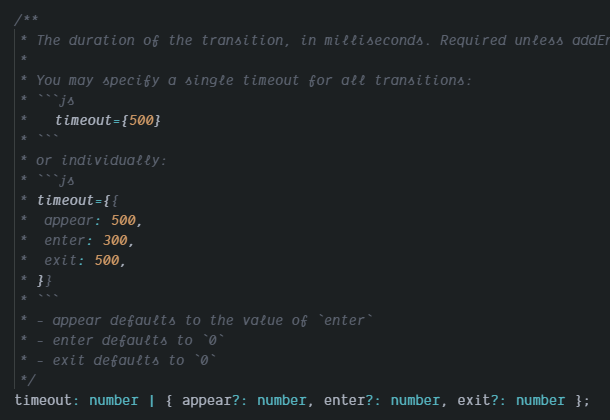This screenshot has width=610, height=420.
Task: Click the value 500 after 'exit'
Action: (x=107, y=261)
